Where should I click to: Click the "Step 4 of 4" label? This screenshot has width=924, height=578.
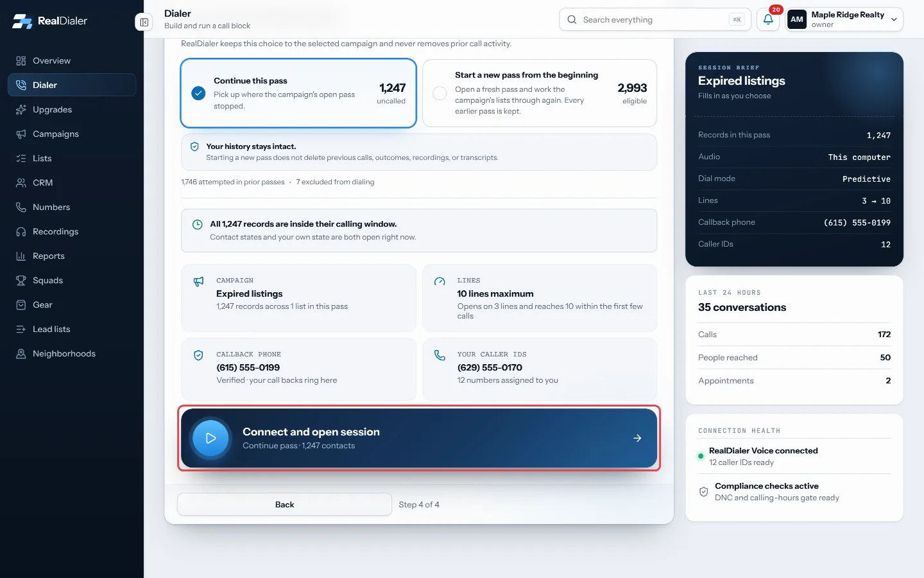point(419,505)
